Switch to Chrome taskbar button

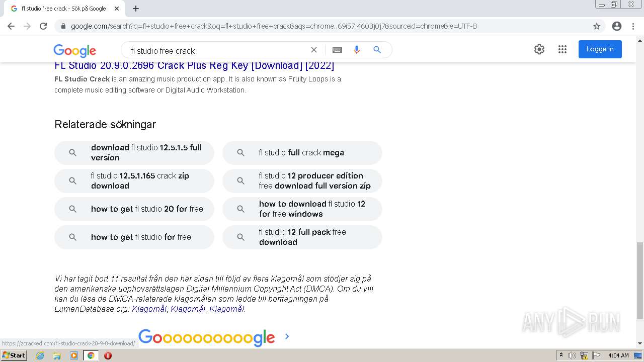click(91, 355)
